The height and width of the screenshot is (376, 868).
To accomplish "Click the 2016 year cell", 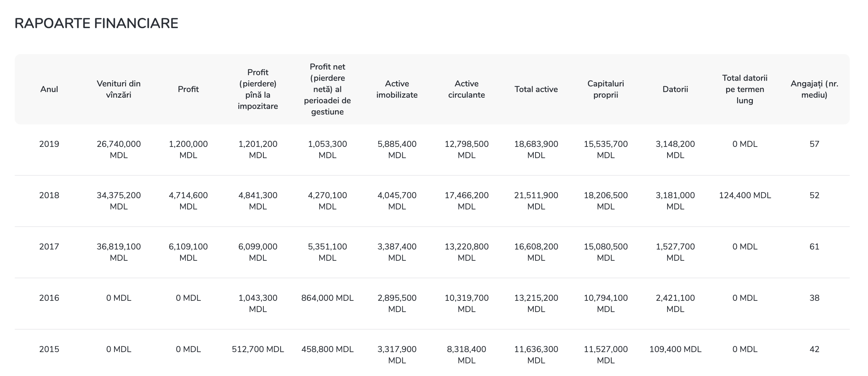I will (49, 298).
